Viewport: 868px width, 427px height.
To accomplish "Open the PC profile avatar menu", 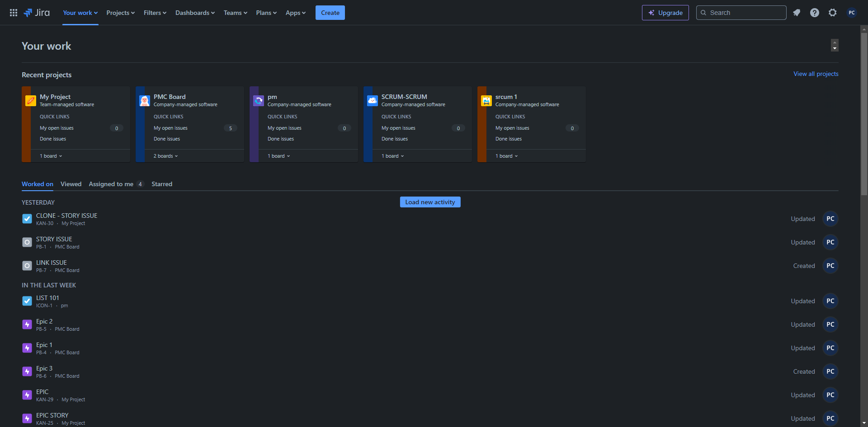I will point(852,13).
